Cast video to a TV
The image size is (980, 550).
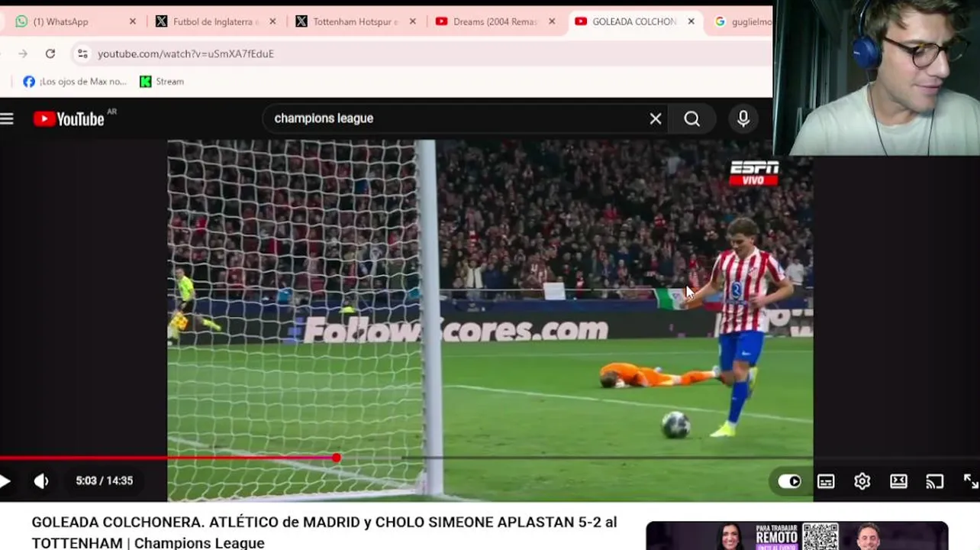(935, 481)
